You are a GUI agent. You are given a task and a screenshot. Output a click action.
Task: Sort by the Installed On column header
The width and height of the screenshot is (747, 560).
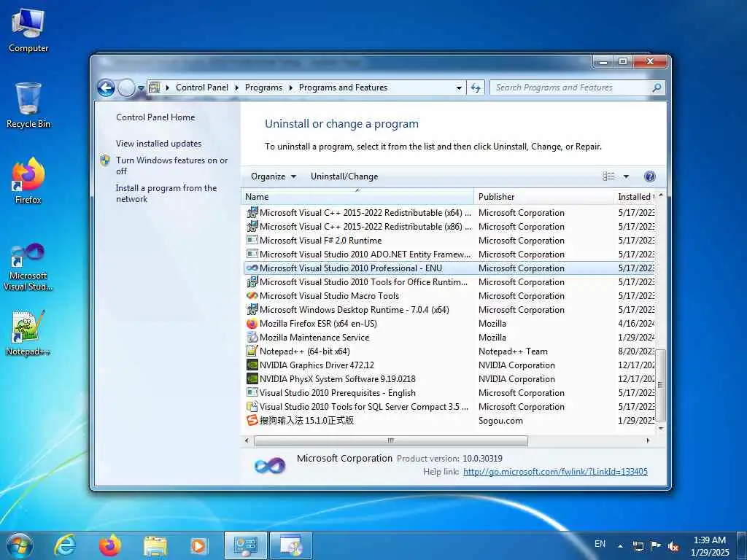635,197
